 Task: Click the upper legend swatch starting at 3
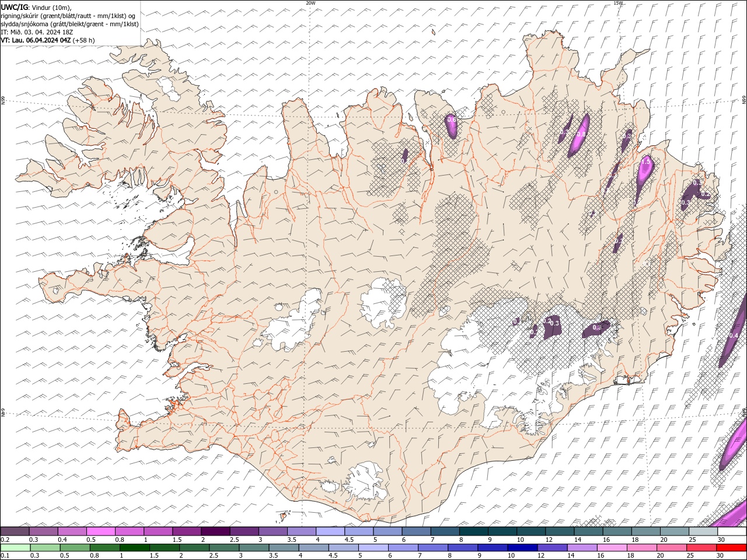pos(272,531)
